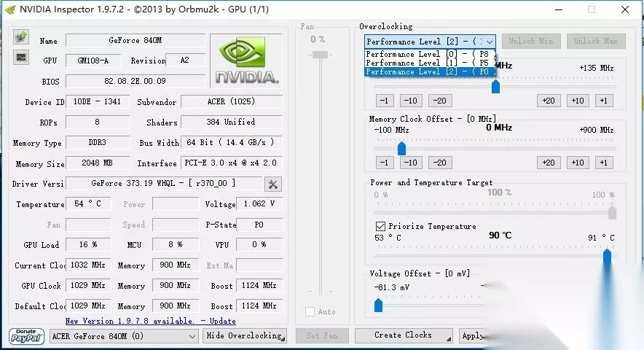
Task: Click base clock offset +20 button
Action: tap(549, 101)
